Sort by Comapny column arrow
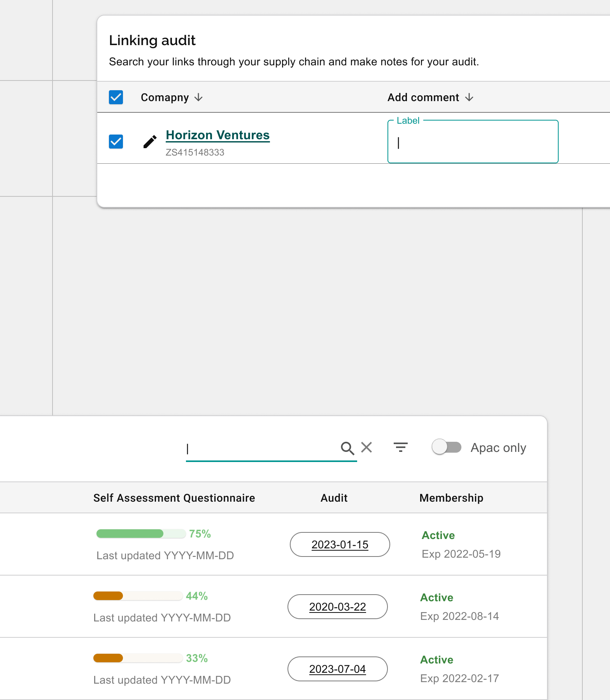This screenshot has width=610, height=700. (x=198, y=97)
